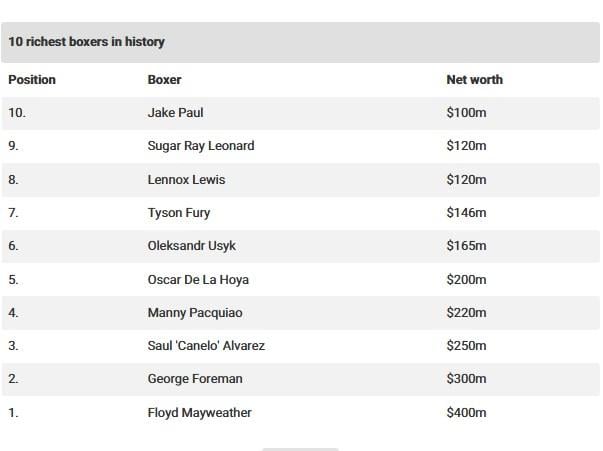
Task: Select Jake Paul in the boxer list
Action: [175, 113]
